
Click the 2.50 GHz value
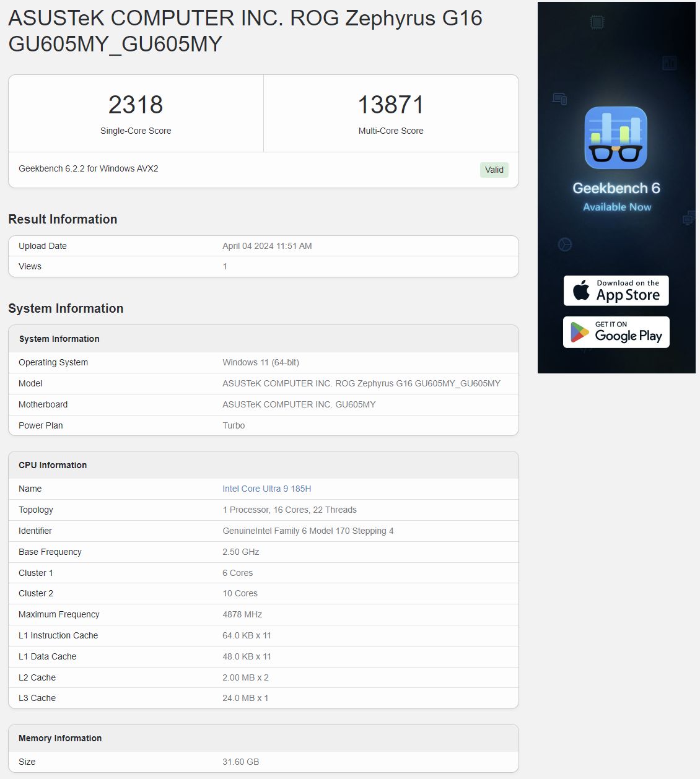coord(241,552)
